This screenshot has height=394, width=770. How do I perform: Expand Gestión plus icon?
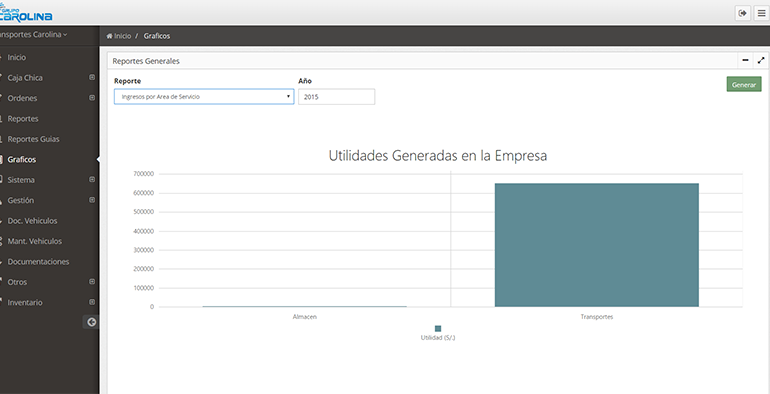92,200
